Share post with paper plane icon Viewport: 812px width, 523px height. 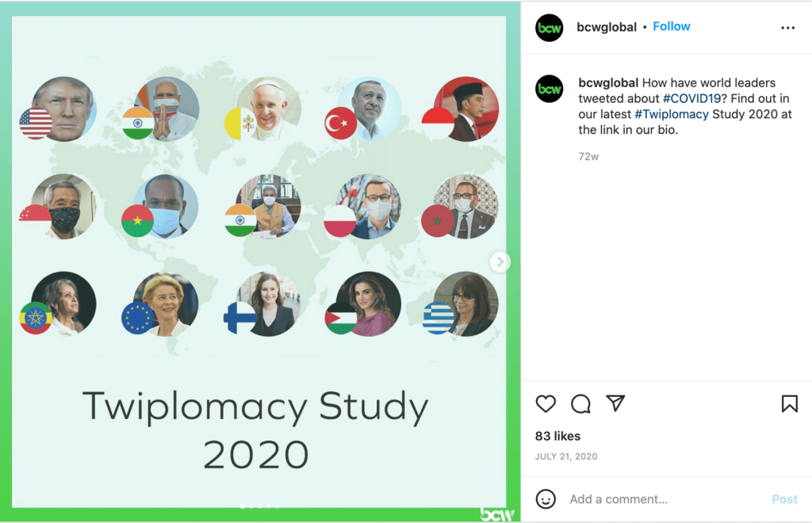pos(615,403)
